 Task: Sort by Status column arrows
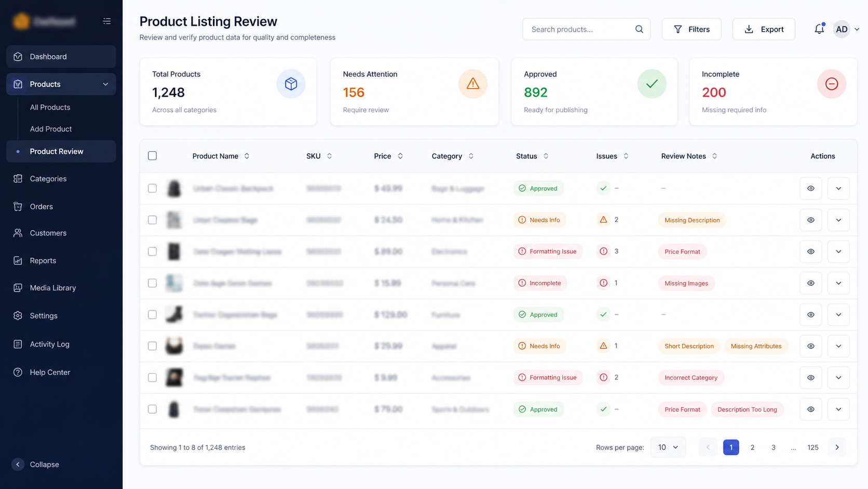(x=546, y=156)
